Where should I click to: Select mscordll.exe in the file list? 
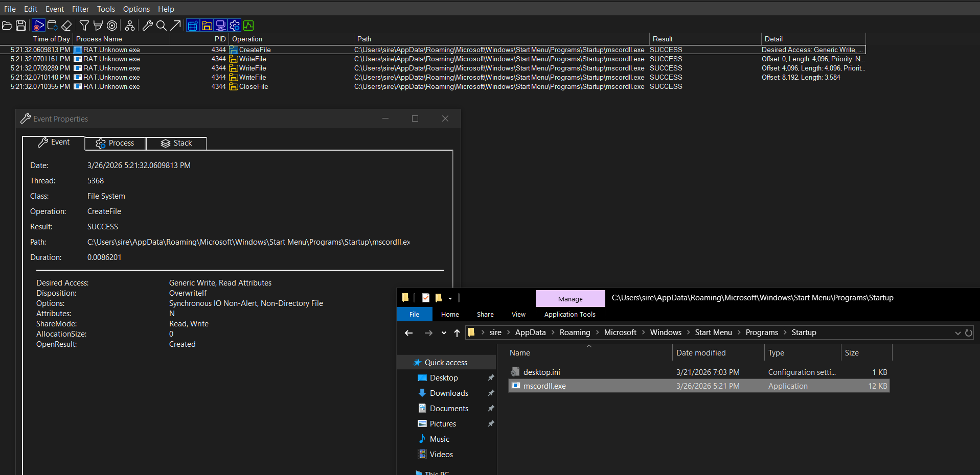coord(544,386)
